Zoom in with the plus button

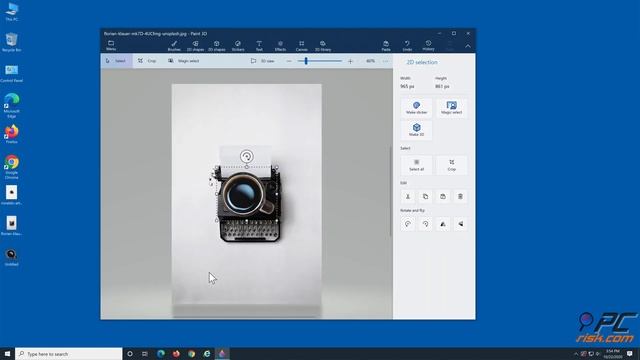coord(350,61)
